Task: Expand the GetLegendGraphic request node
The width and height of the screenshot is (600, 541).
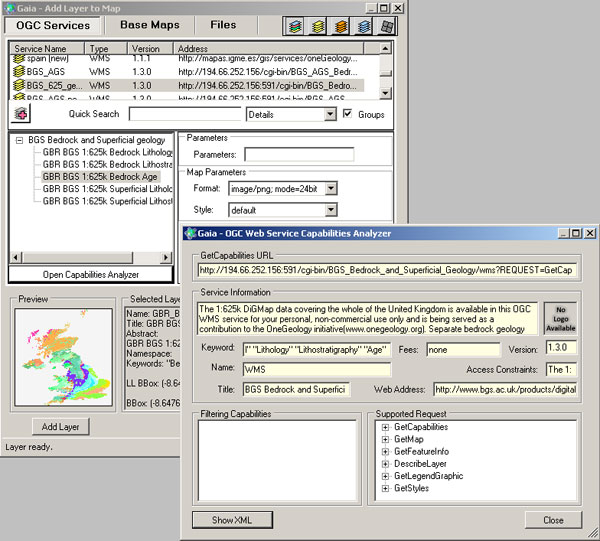Action: pyautogui.click(x=386, y=476)
